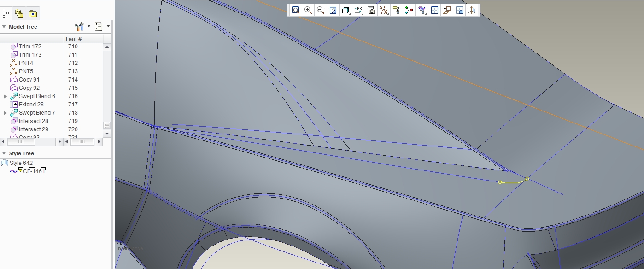Click the Feat # column header

click(x=74, y=39)
